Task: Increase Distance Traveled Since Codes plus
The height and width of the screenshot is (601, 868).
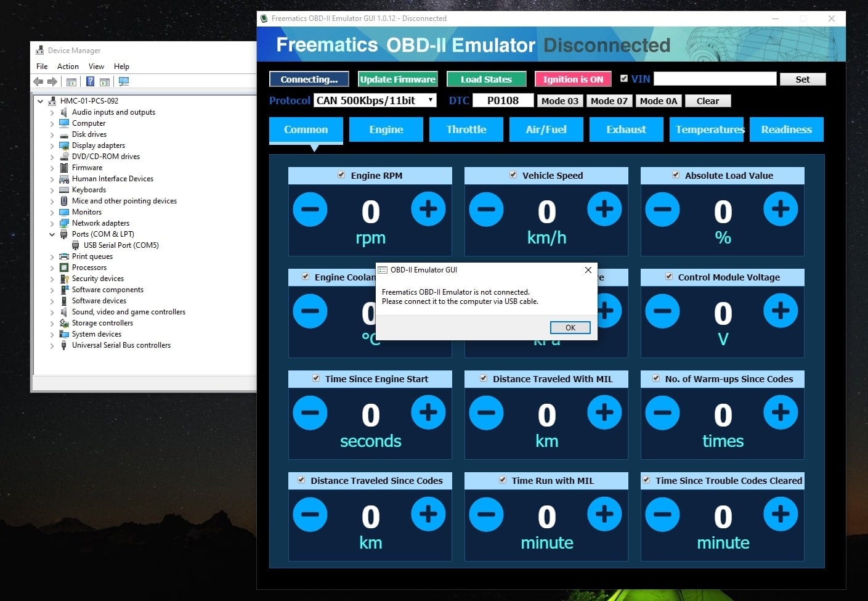Action: [x=428, y=514]
